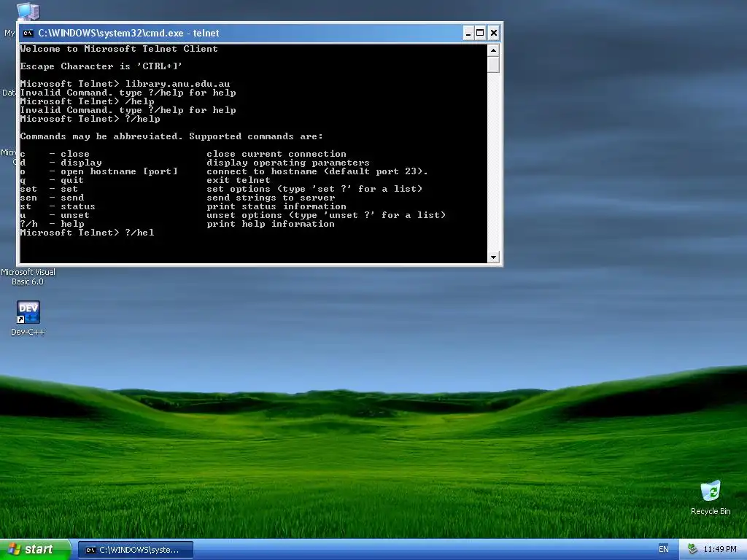Click the scroll up arrow in telnet window
The height and width of the screenshot is (560, 747).
493,50
